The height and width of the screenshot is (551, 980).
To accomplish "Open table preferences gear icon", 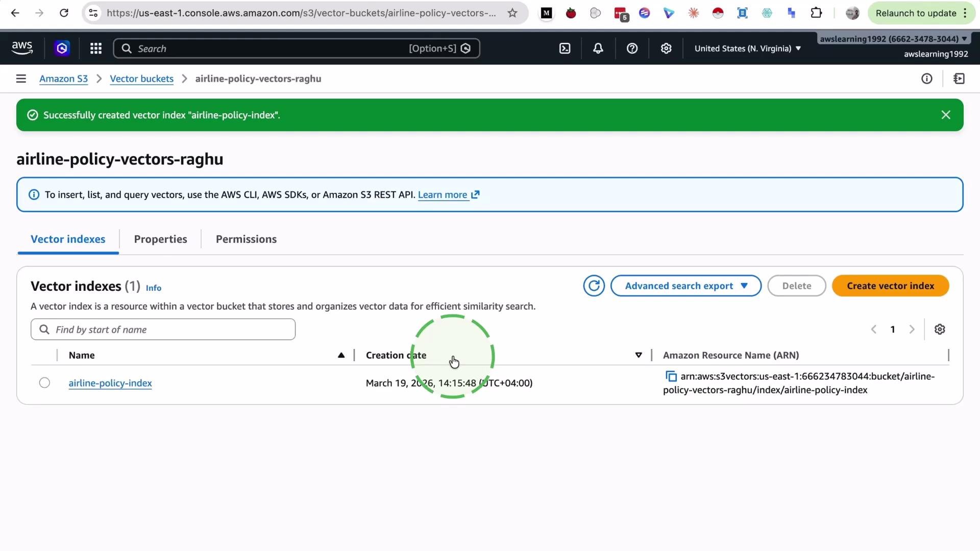I will 940,330.
